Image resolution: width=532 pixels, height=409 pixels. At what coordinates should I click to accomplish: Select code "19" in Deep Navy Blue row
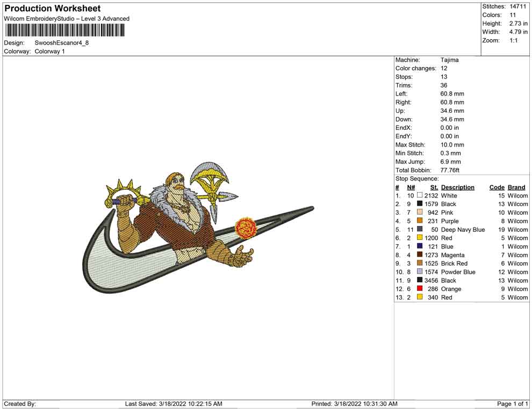tap(501, 229)
